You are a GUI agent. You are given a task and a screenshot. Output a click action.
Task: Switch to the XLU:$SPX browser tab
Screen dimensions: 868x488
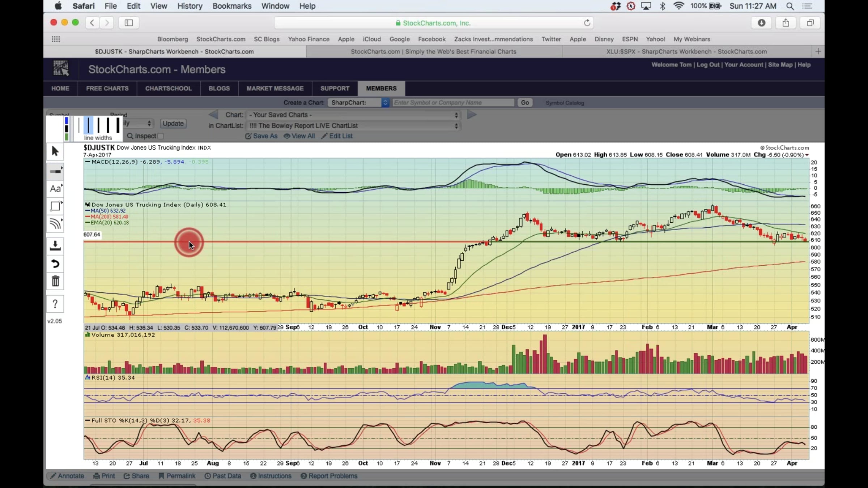click(x=686, y=51)
